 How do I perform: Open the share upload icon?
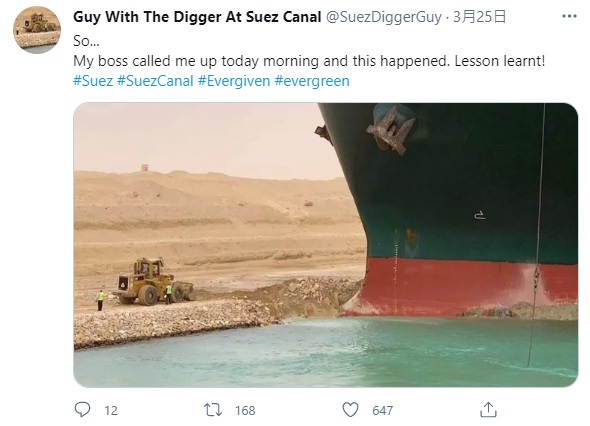pos(488,409)
